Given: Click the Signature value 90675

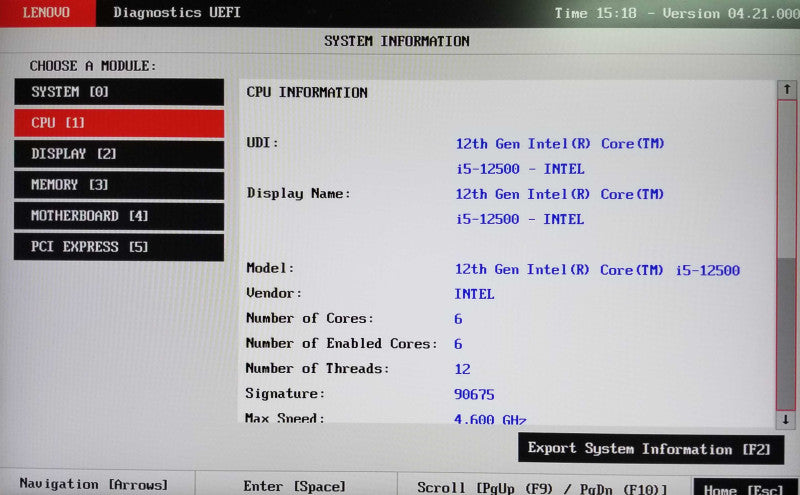Looking at the screenshot, I should pyautogui.click(x=474, y=394).
